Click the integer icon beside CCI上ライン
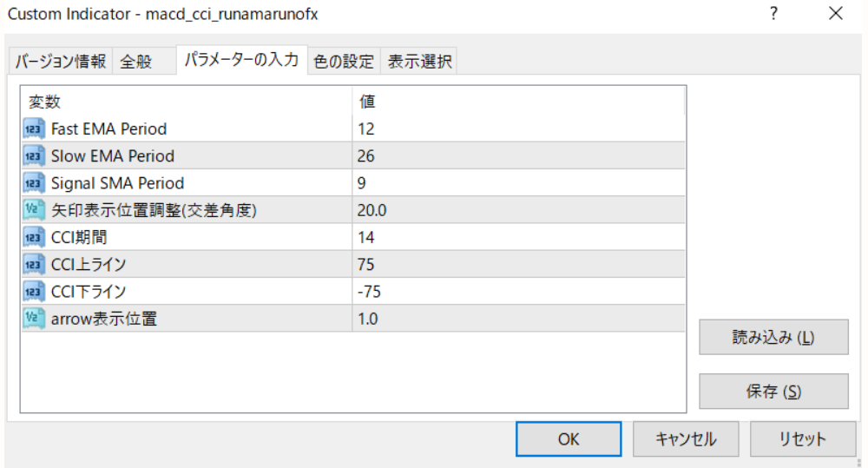Screen dimensions: 868x468 pos(34,265)
